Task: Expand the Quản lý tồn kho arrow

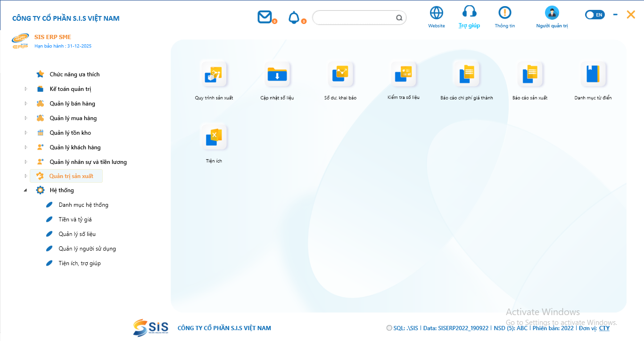Action: tap(26, 133)
